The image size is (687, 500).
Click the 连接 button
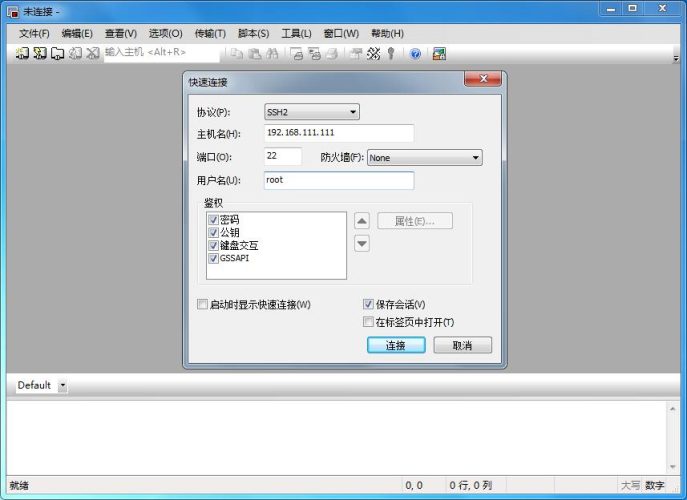(396, 345)
